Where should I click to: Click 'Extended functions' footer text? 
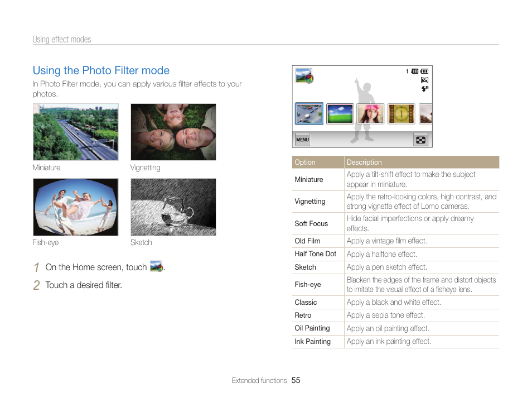point(259,381)
